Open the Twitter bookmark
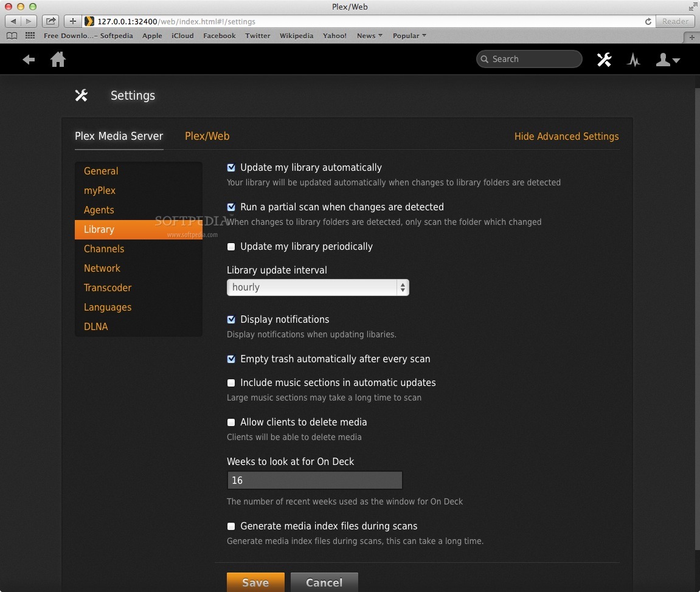 click(x=258, y=36)
